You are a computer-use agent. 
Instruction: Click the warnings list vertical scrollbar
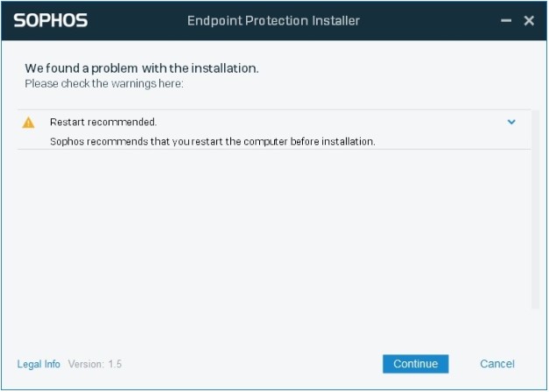pyautogui.click(x=536, y=208)
